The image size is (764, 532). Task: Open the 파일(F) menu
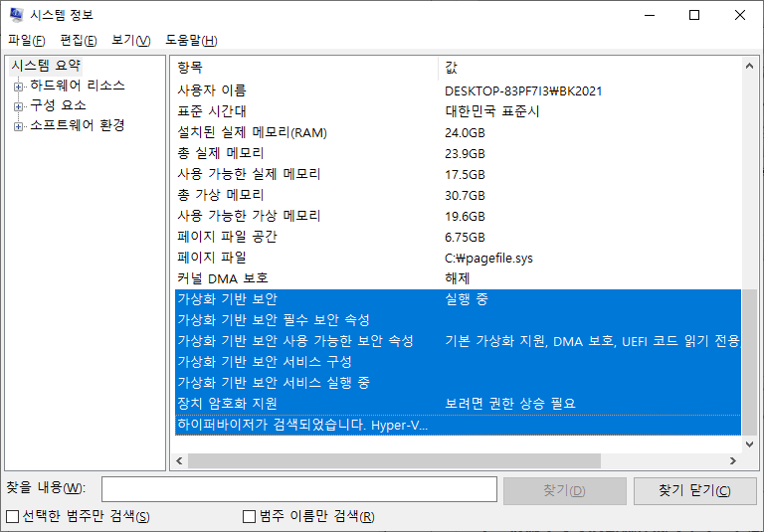point(27,40)
